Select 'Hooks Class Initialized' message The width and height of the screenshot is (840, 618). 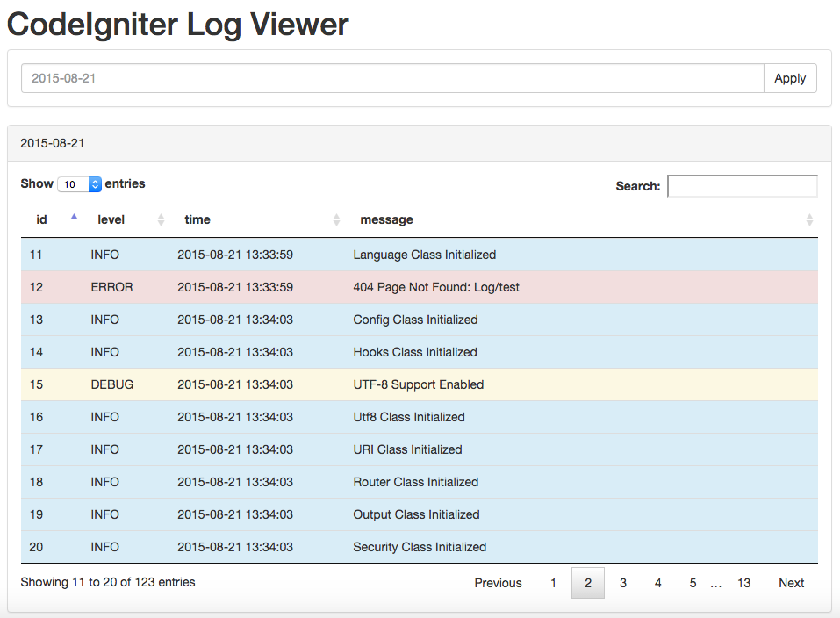coord(415,352)
